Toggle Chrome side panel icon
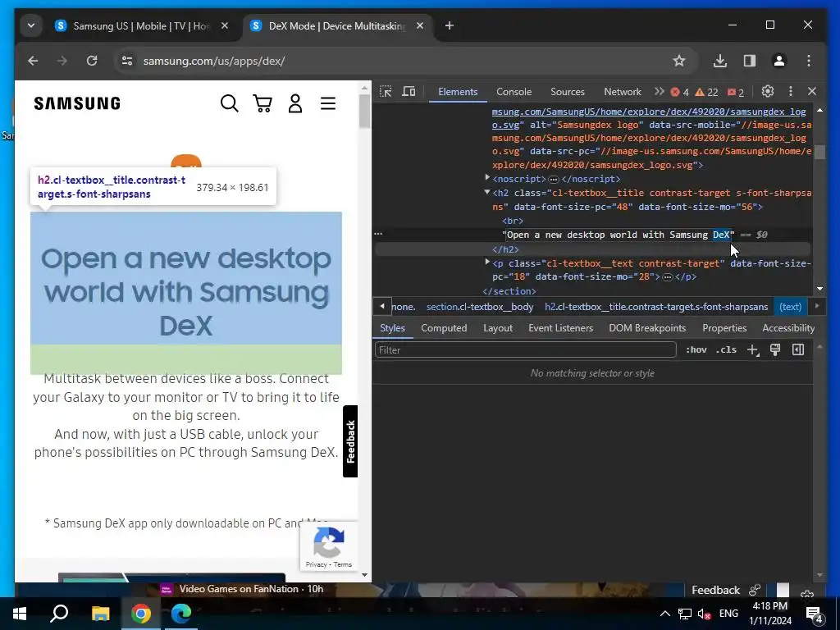Screen dimensions: 840x630 pyautogui.click(x=750, y=61)
